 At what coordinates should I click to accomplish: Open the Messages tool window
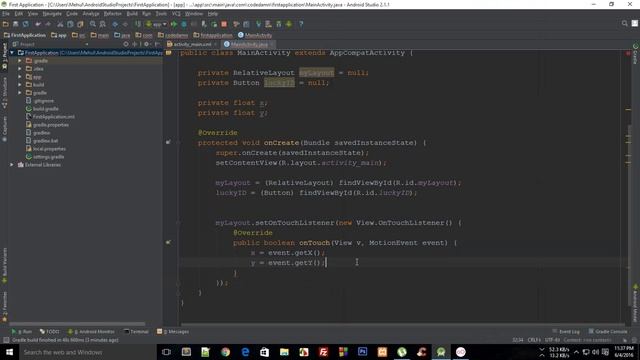[x=173, y=331]
